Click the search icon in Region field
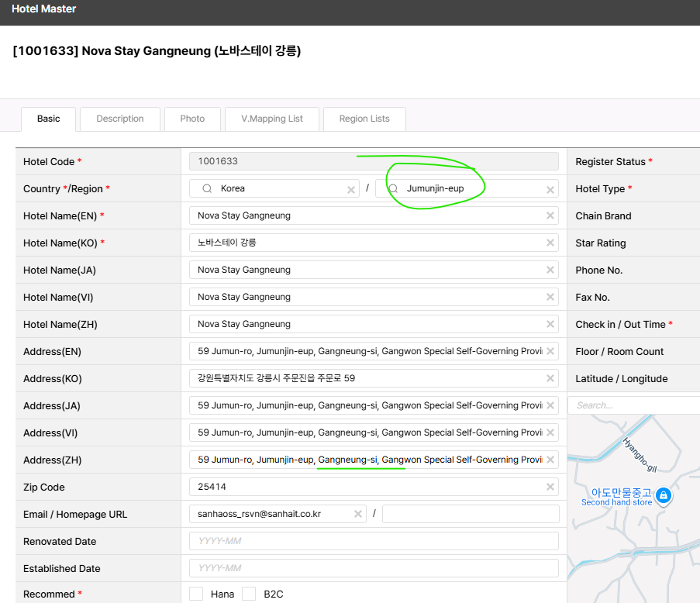This screenshot has width=700, height=603. [x=393, y=188]
